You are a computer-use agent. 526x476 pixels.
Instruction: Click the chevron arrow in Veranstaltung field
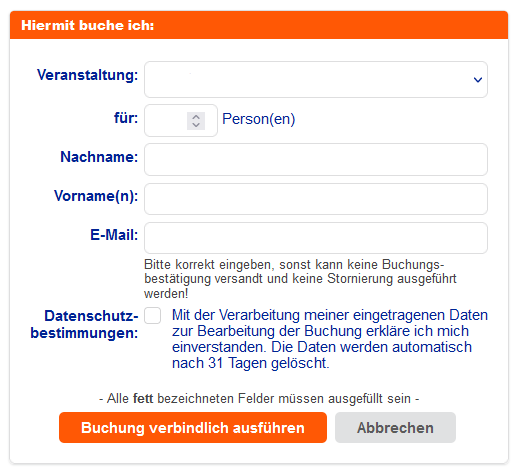click(478, 80)
